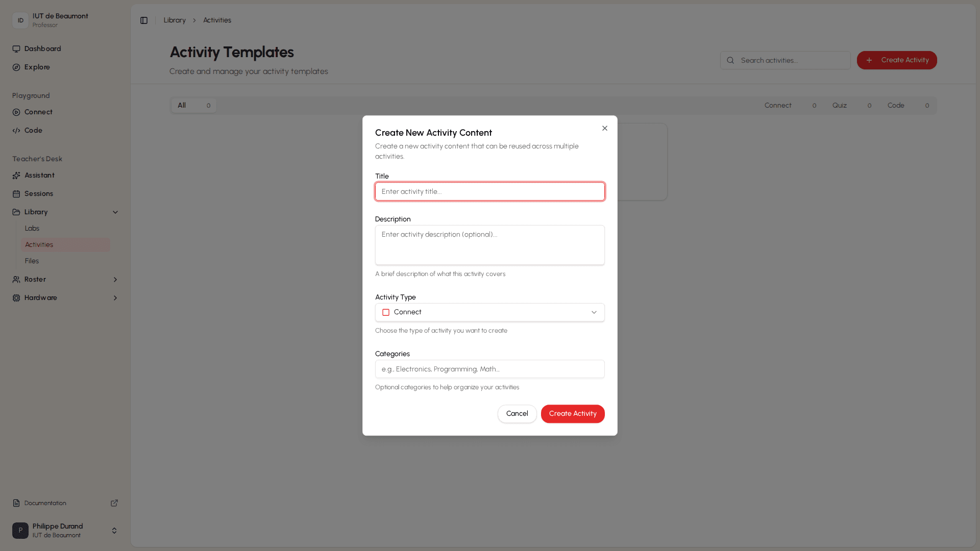This screenshot has height=551, width=980.
Task: Click the Documentation page icon
Action: coord(16,503)
